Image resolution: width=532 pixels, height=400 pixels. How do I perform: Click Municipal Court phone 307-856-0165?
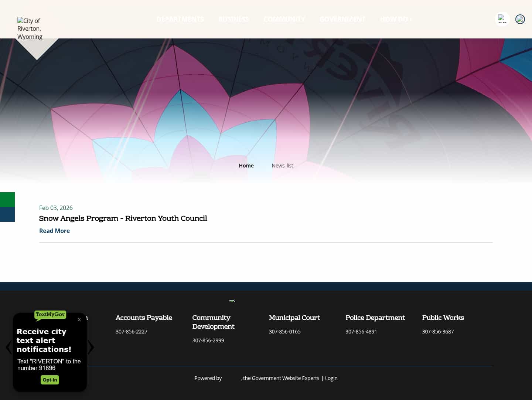coord(285,332)
